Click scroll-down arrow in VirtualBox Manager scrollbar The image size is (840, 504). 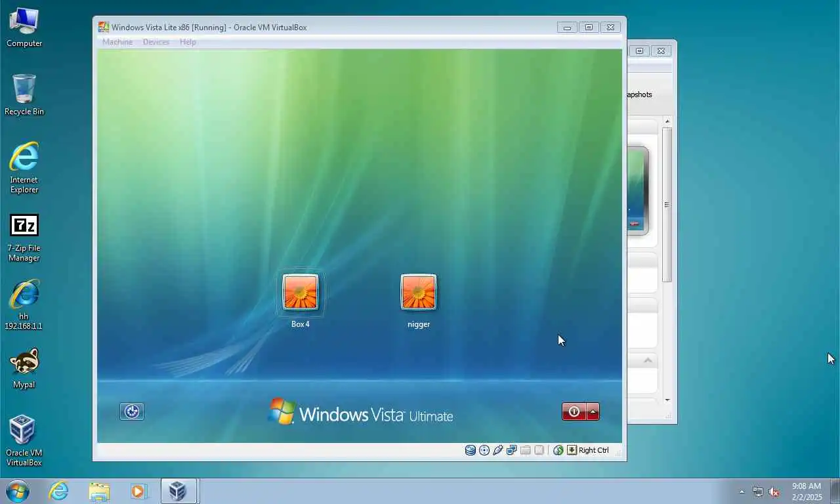(x=667, y=400)
